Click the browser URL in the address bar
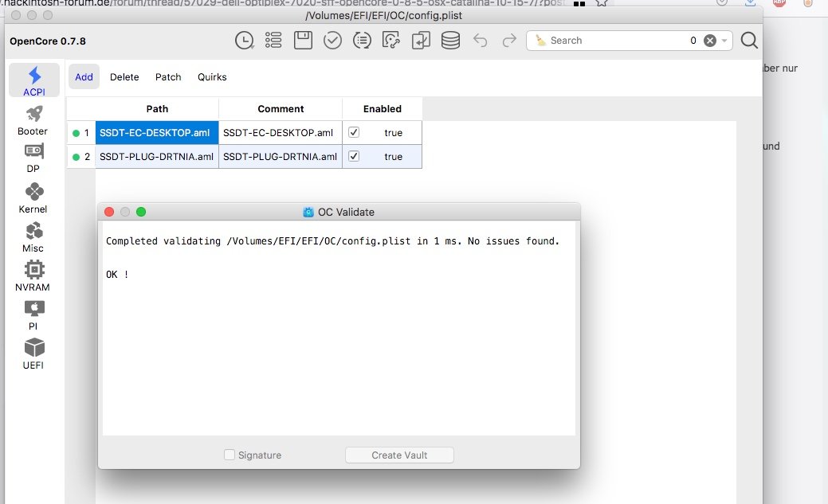Image resolution: width=828 pixels, height=504 pixels. (x=285, y=2)
